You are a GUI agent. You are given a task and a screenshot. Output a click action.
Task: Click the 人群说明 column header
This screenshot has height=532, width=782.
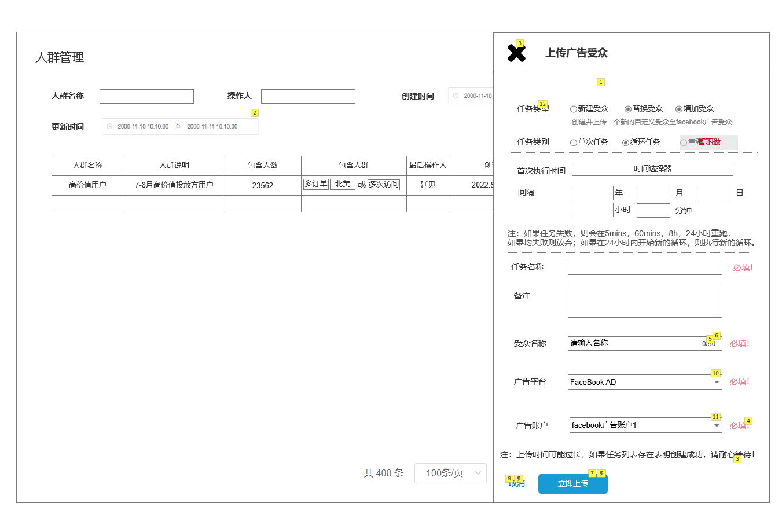[x=174, y=166]
